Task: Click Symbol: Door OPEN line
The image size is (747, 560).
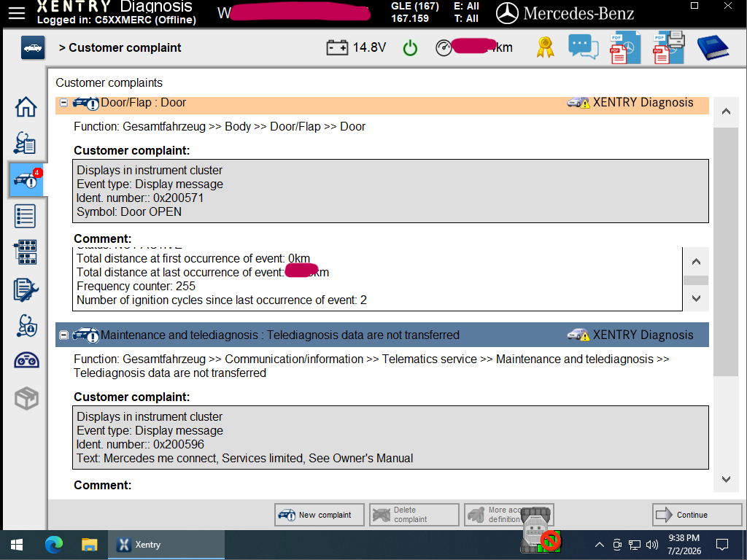Action: point(129,212)
